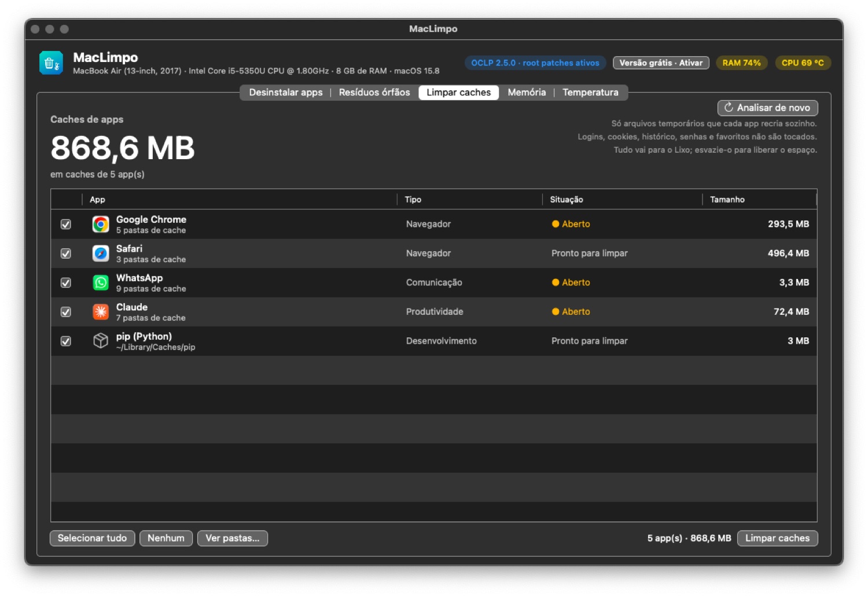Uncheck the Safari checkbox
Screen dimensions: 868x596
click(66, 253)
